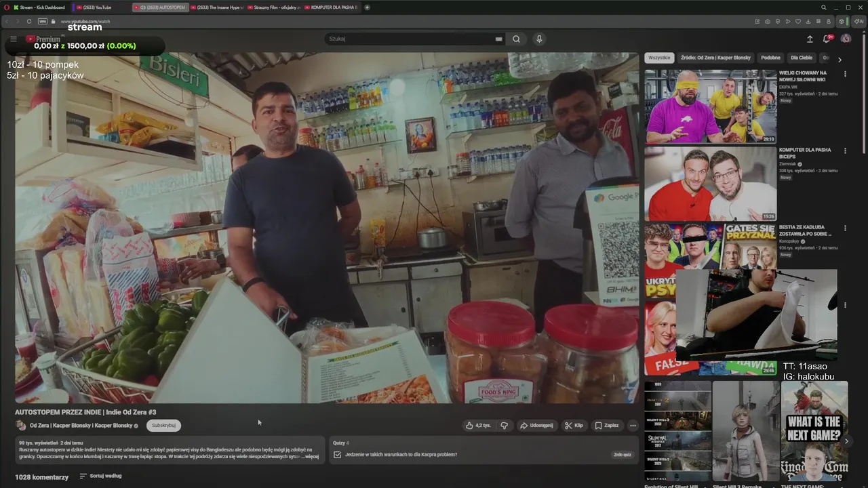Image resolution: width=868 pixels, height=488 pixels.
Task: Switch to Straszny Film browser tab
Action: click(275, 7)
